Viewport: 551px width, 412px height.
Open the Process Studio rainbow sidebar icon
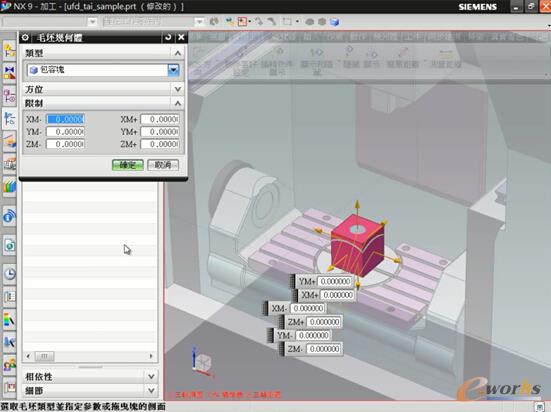(9, 319)
